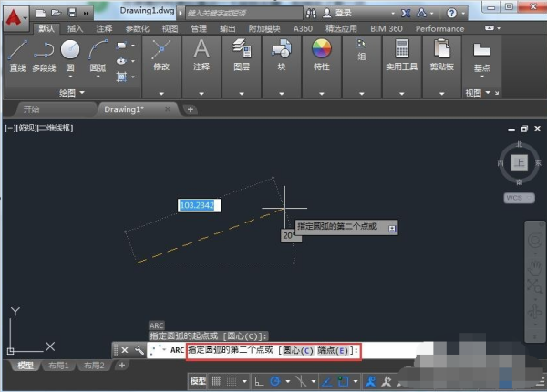The image size is (547, 392).
Task: Toggle the 模型 model space status button
Action: tap(198, 381)
